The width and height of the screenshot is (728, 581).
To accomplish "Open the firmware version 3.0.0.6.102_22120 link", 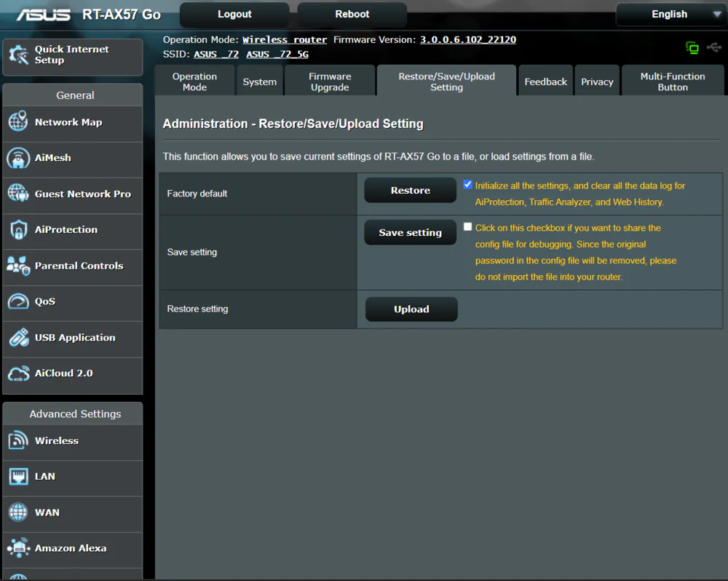I will coord(468,40).
